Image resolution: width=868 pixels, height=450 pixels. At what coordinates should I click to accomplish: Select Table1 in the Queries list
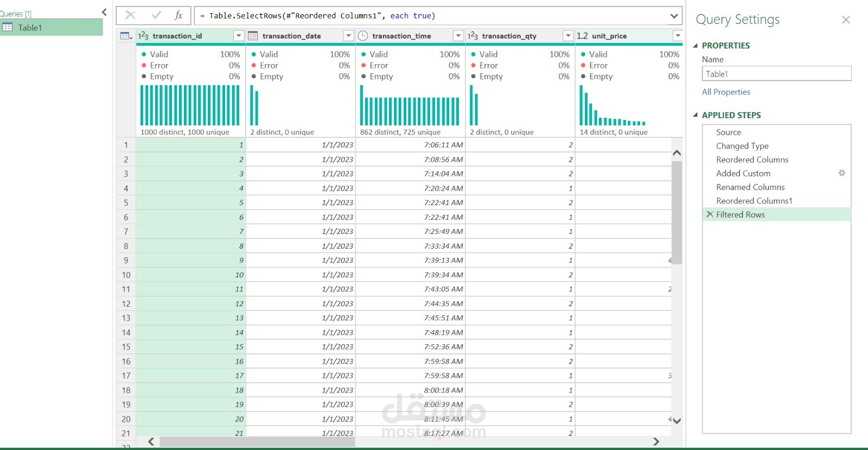click(x=30, y=28)
